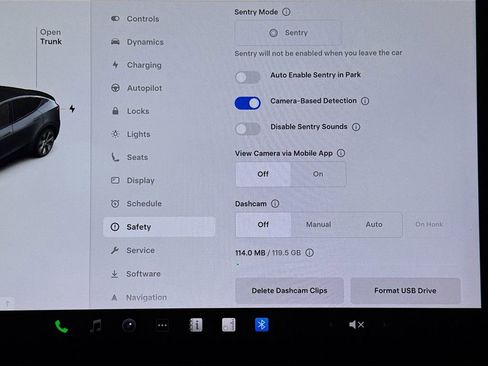Tap Format USB Drive button
This screenshot has height=366, width=488.
[x=405, y=291]
